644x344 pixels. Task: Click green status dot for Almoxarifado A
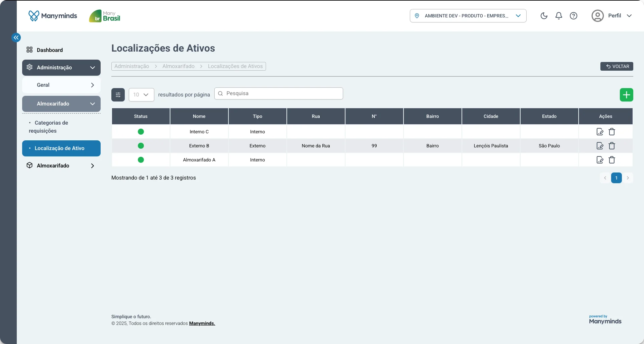[x=141, y=160]
